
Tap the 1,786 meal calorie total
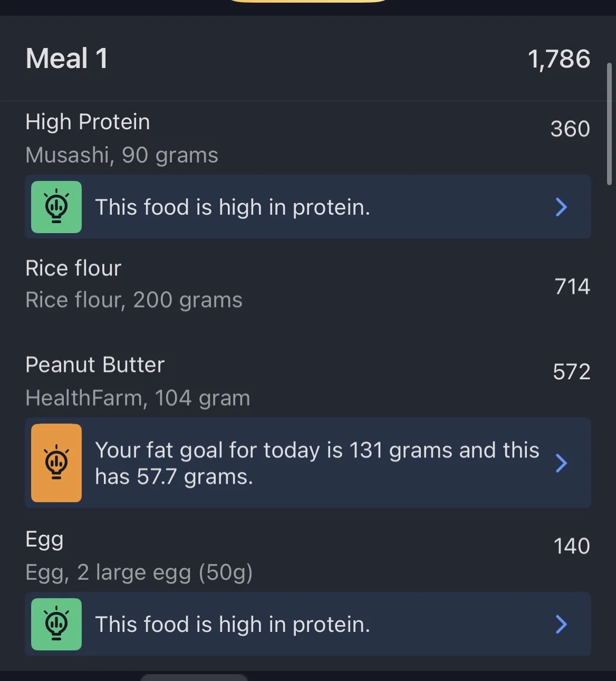pos(559,59)
